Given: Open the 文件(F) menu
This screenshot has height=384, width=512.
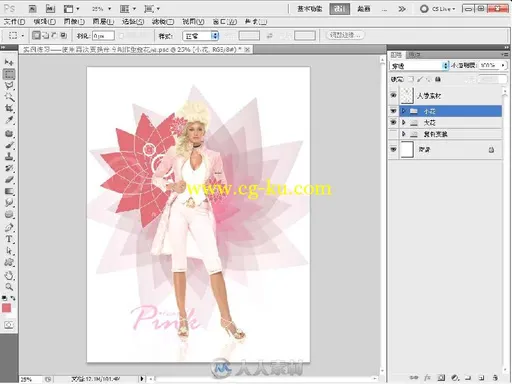Looking at the screenshot, I should tap(14, 22).
